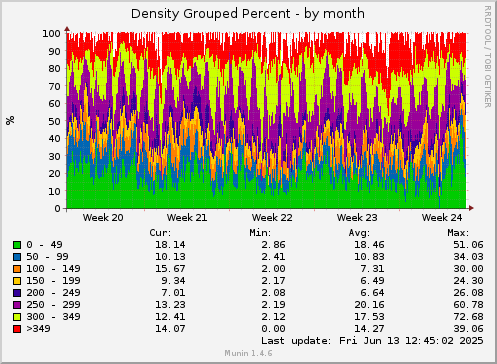The width and height of the screenshot is (497, 364).
Task: Click the 'Munin 1.4.6' version text
Action: (248, 353)
